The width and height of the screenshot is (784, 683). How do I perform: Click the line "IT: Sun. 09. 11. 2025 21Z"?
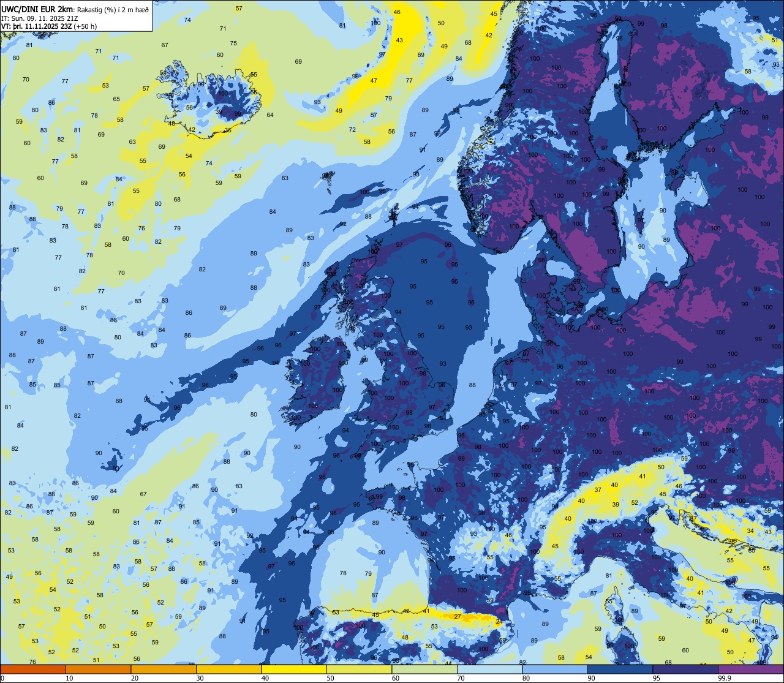pos(39,18)
